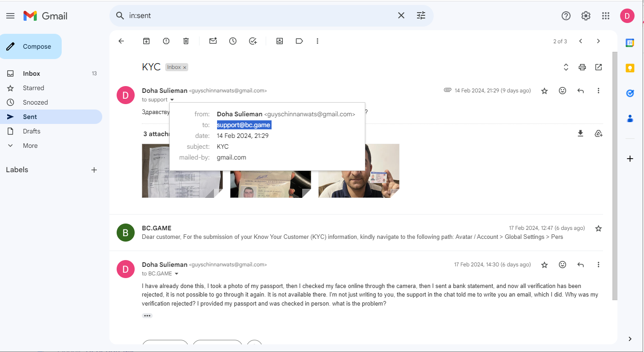Open Contacts side panel
Image resolution: width=644 pixels, height=352 pixels.
pyautogui.click(x=630, y=119)
